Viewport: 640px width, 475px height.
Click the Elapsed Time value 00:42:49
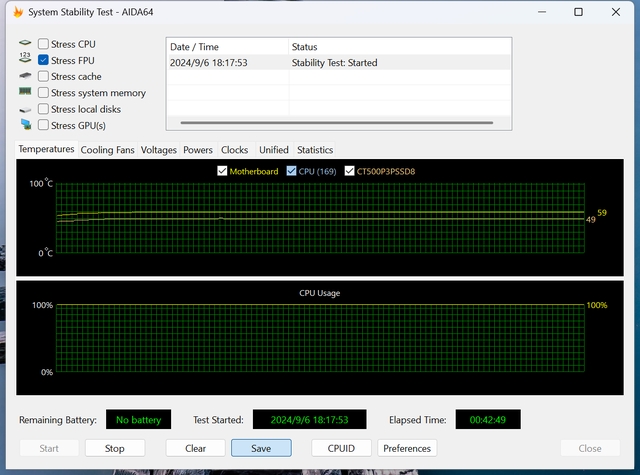(488, 420)
